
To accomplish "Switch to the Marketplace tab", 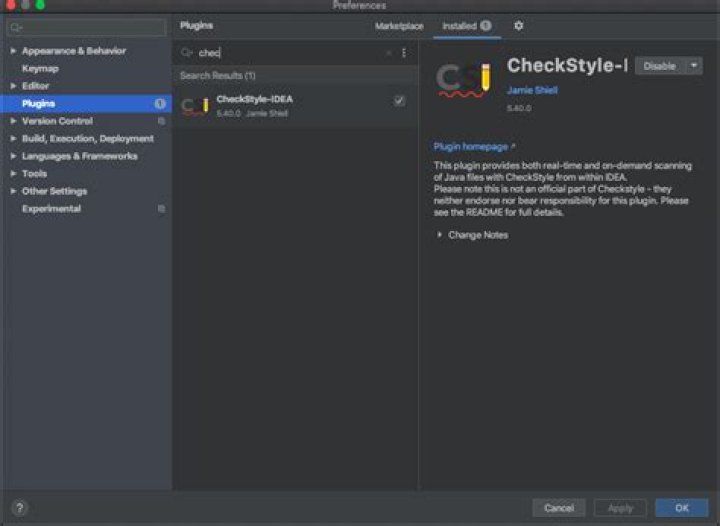I will point(399,26).
